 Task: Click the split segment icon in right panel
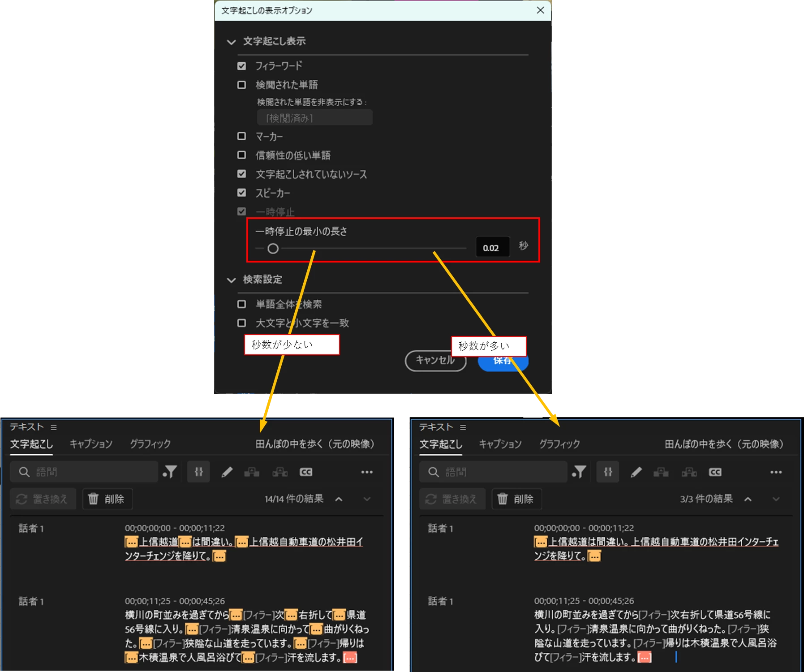(x=689, y=472)
